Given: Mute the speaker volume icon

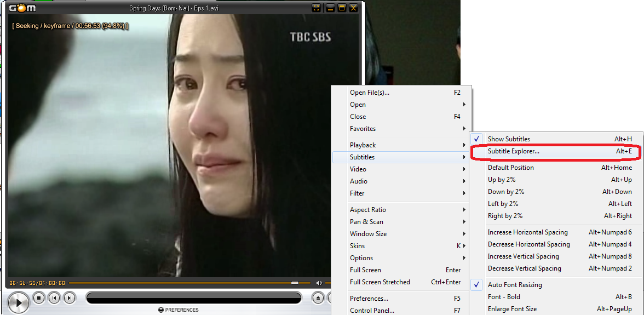Looking at the screenshot, I should (x=319, y=283).
